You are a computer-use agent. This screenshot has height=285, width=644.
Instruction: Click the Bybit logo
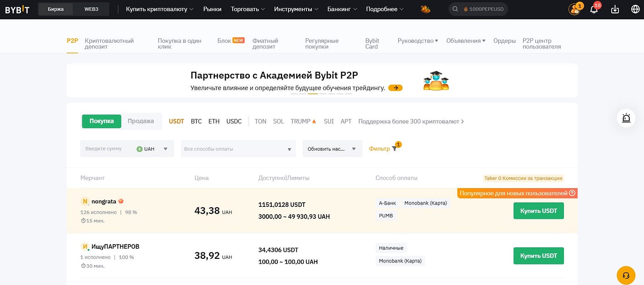pyautogui.click(x=17, y=9)
